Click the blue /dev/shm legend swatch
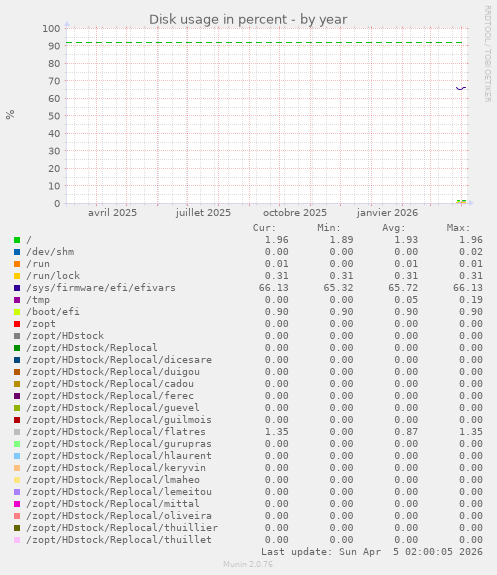497x575 pixels. click(17, 252)
